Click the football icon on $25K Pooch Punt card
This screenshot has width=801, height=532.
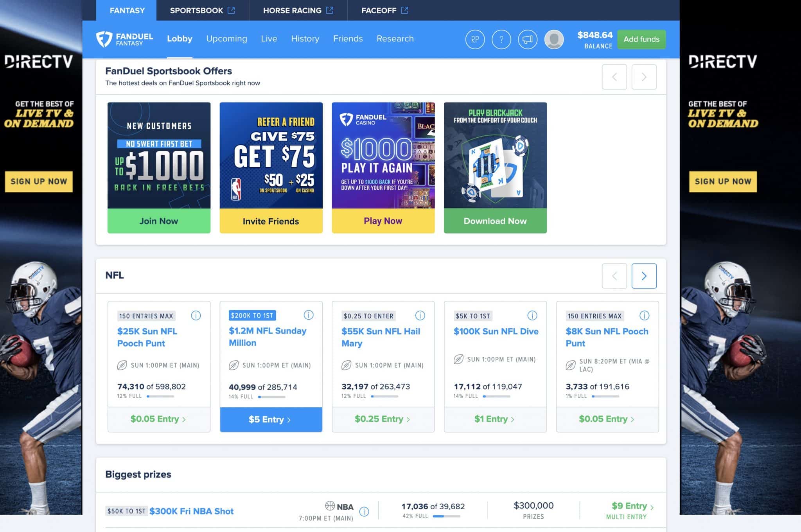pos(122,365)
